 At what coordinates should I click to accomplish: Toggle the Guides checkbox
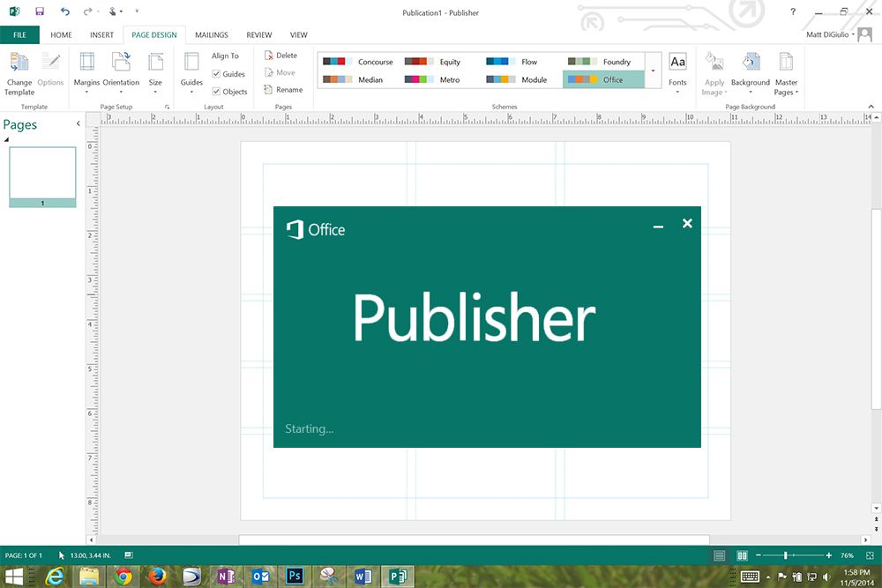[217, 74]
